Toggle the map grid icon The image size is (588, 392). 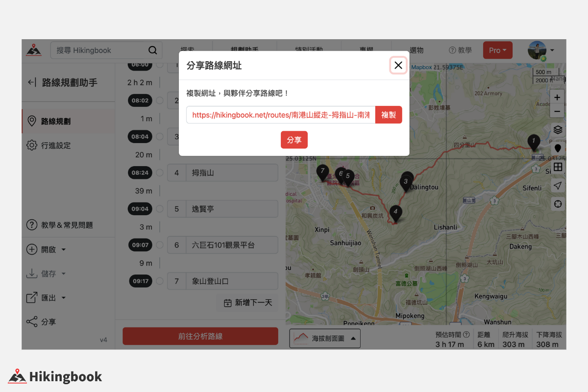(558, 167)
